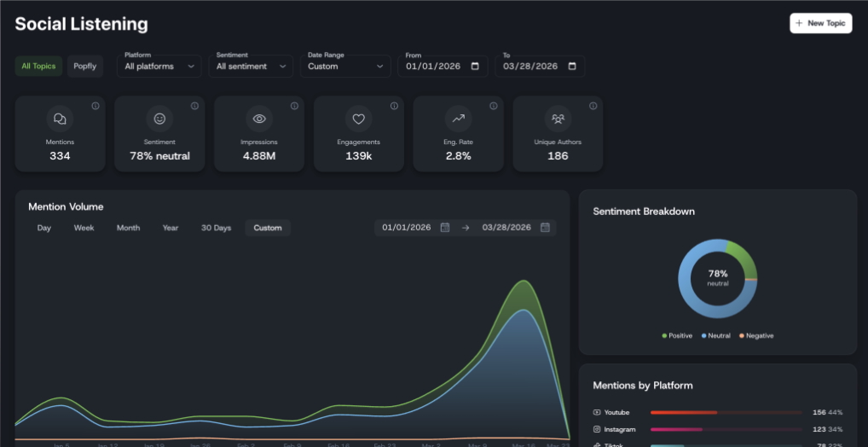Open calendar picker in the To field
868x447 pixels.
tap(572, 66)
